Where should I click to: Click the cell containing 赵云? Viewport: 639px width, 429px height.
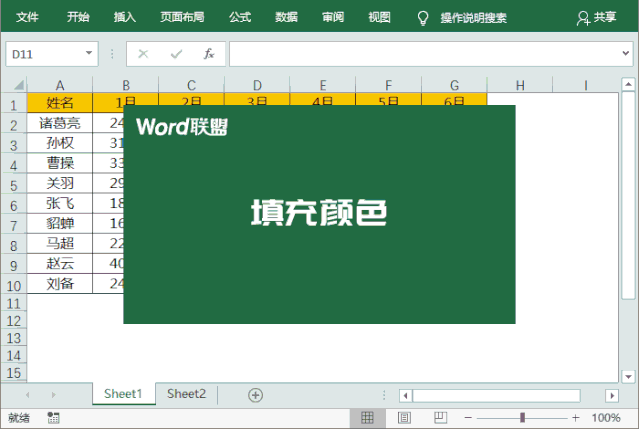click(60, 264)
